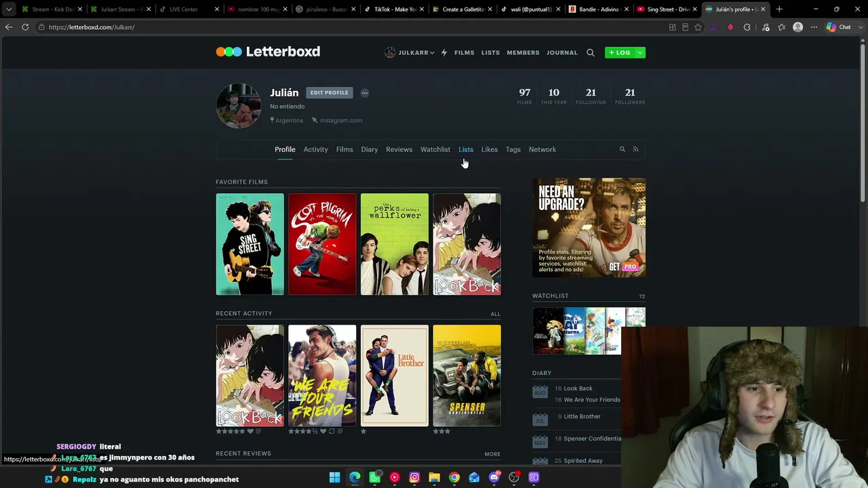Switch to the Tags profile tab
This screenshot has height=488, width=868.
point(513,149)
